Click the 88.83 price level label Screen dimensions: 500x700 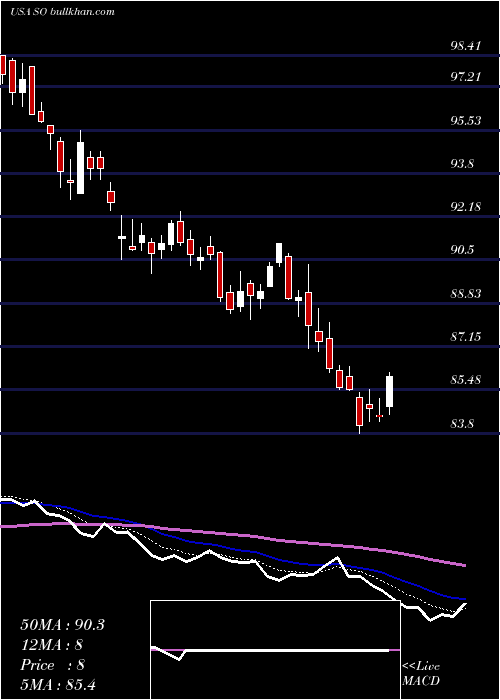click(466, 294)
